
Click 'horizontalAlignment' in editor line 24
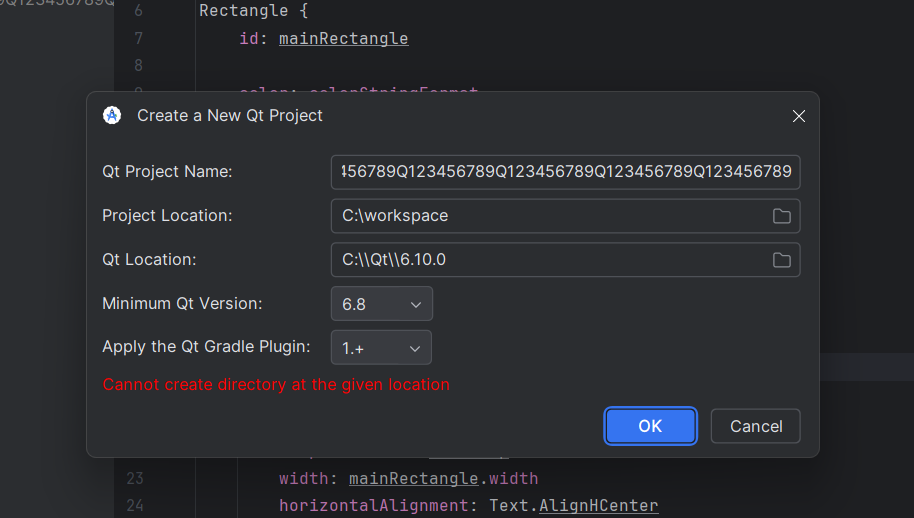(374, 505)
